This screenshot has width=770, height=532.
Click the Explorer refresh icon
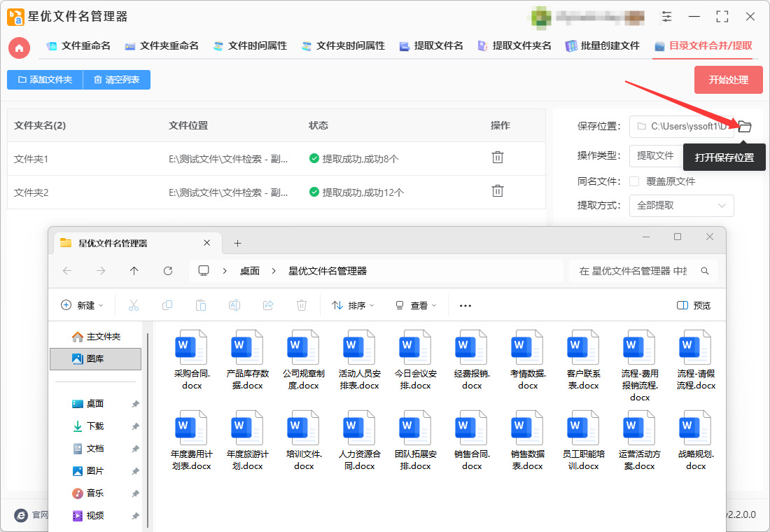[x=168, y=271]
